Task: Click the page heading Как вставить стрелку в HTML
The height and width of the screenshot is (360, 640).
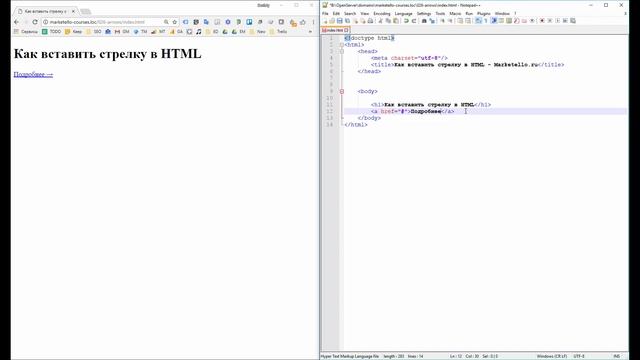Action: [107, 53]
